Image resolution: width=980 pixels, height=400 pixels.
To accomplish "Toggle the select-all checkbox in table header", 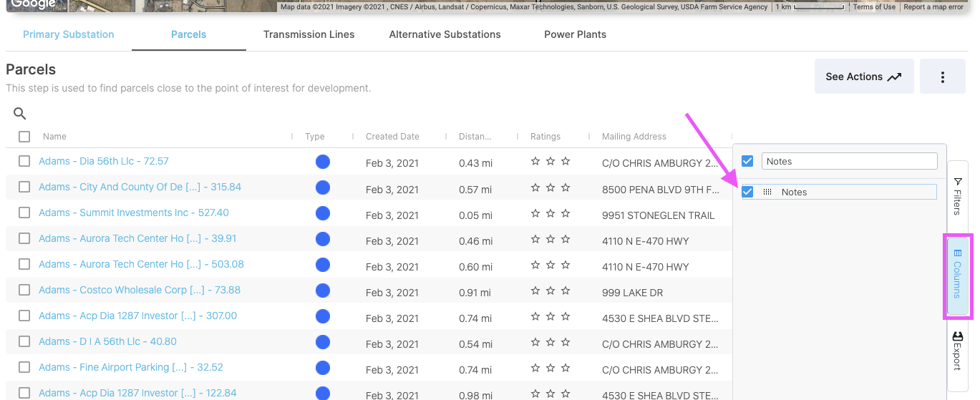I will click(x=24, y=136).
